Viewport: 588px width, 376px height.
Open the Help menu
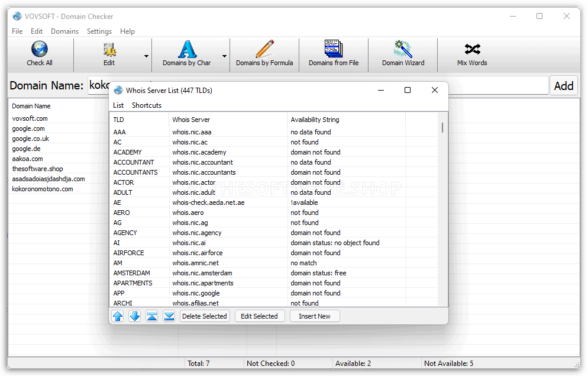128,31
